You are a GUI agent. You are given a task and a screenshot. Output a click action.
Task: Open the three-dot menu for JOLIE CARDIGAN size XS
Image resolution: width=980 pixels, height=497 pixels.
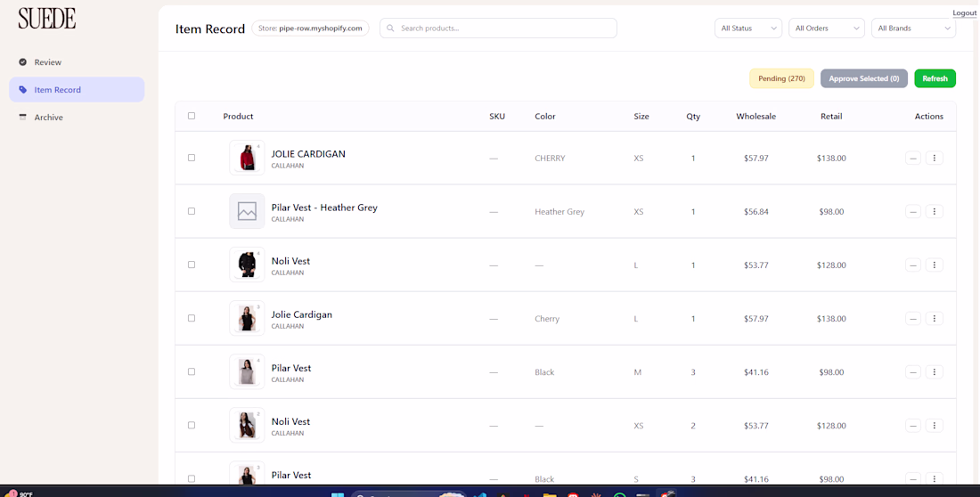[x=935, y=159]
